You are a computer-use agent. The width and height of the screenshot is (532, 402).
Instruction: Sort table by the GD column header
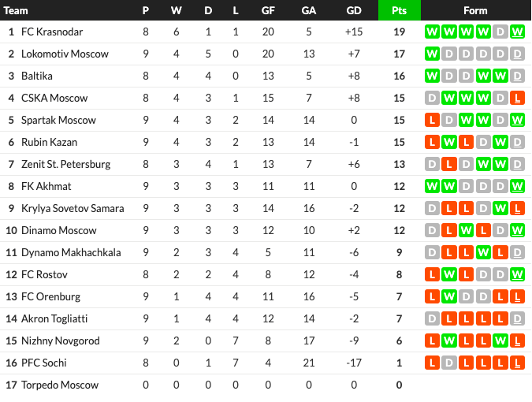click(x=354, y=10)
